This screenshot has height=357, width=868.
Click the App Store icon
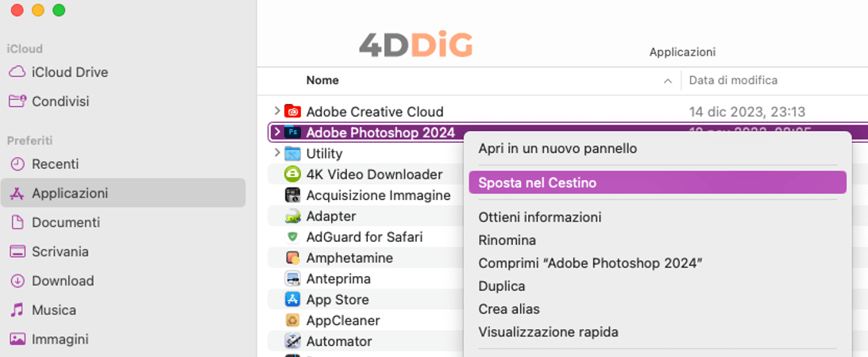coord(291,300)
